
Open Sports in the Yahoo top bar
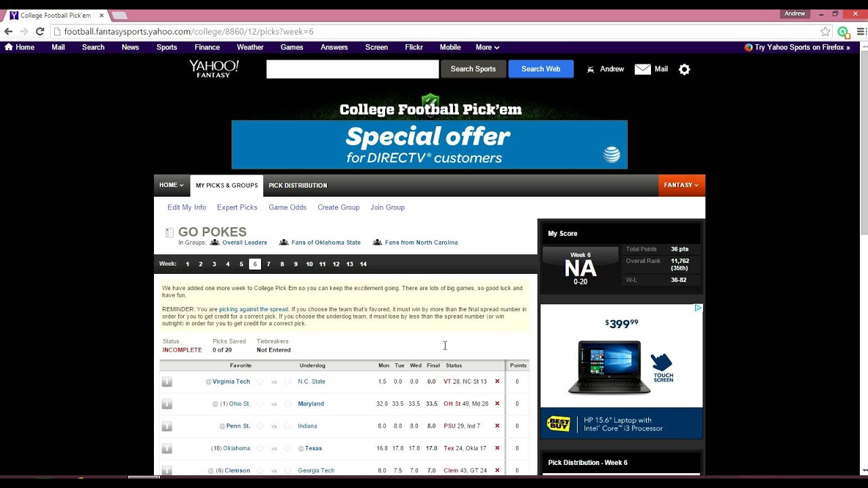(167, 47)
